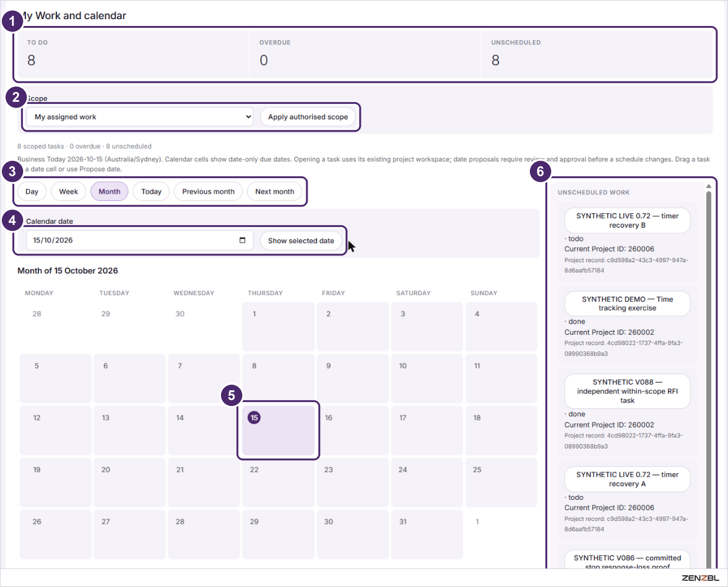Jump to Today
This screenshot has height=587, width=728.
coord(151,191)
